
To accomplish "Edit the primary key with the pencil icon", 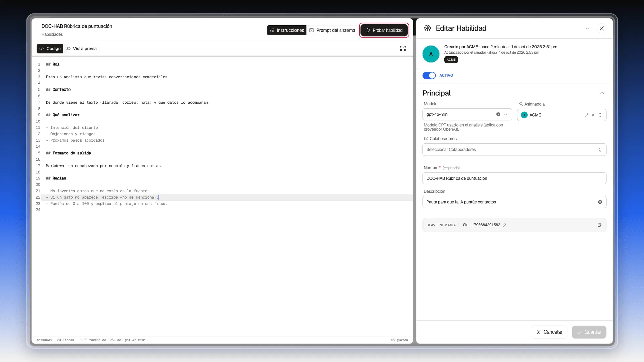I will [504, 225].
